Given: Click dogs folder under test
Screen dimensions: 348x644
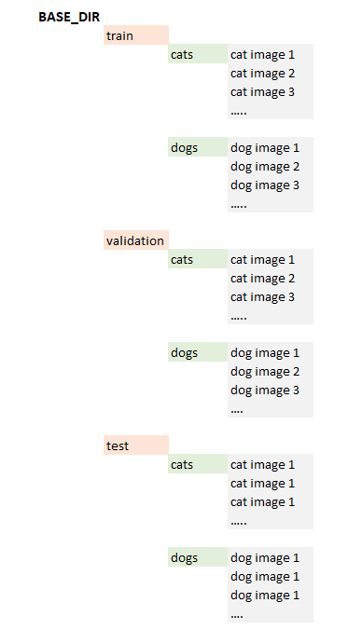Looking at the screenshot, I should click(198, 557).
